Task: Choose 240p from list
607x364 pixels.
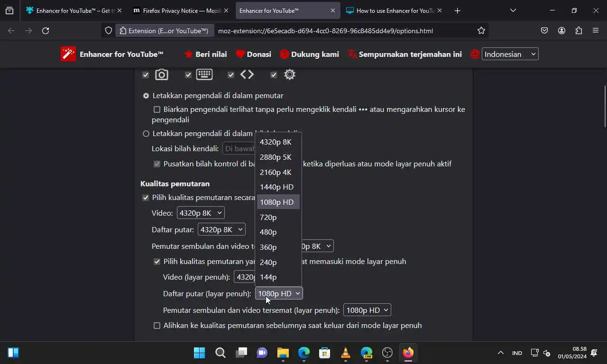Action: coord(278,262)
